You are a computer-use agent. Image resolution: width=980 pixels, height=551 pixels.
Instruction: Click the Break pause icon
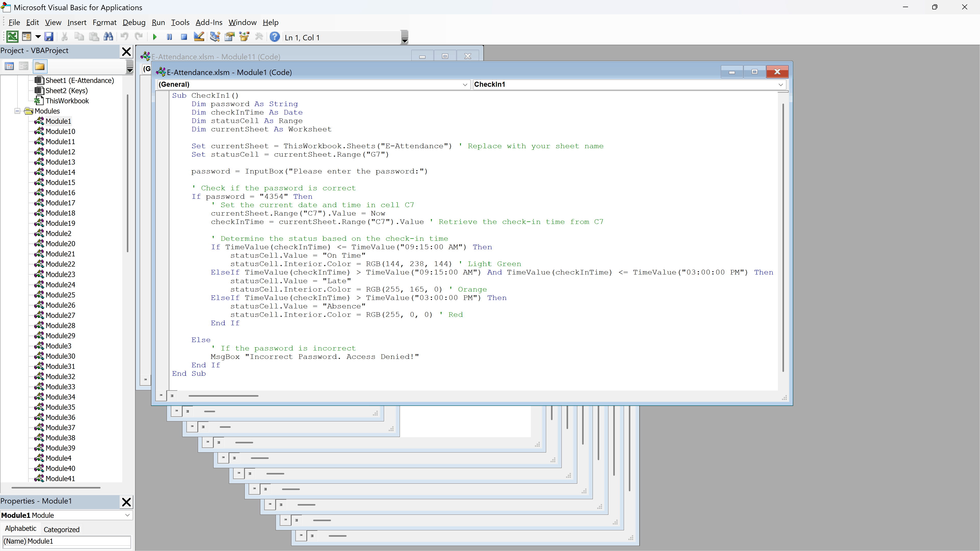[169, 37]
